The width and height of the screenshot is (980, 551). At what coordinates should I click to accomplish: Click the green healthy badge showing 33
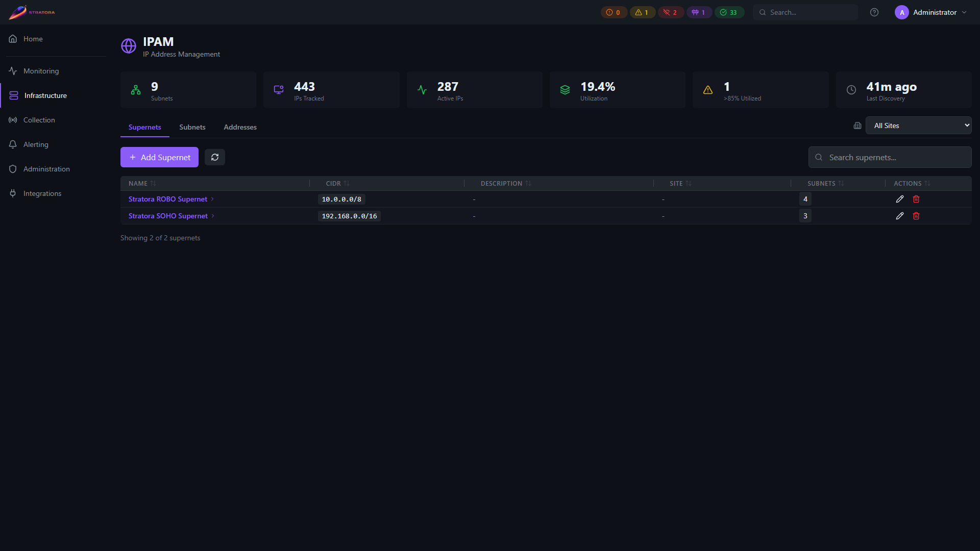coord(729,12)
